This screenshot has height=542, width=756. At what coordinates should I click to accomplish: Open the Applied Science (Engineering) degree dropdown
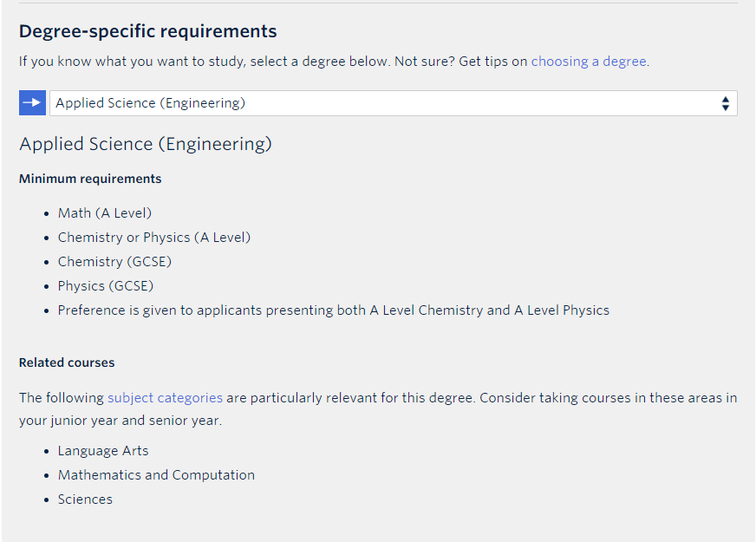(x=393, y=102)
